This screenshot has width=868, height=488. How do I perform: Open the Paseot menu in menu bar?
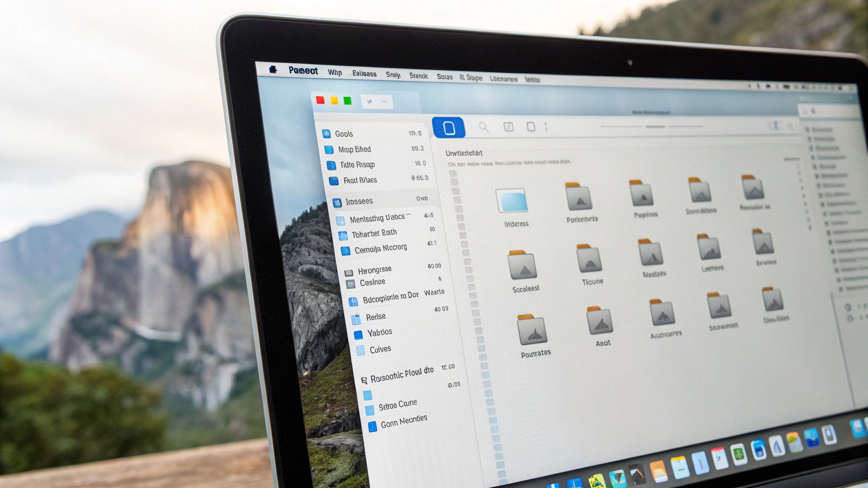(303, 71)
